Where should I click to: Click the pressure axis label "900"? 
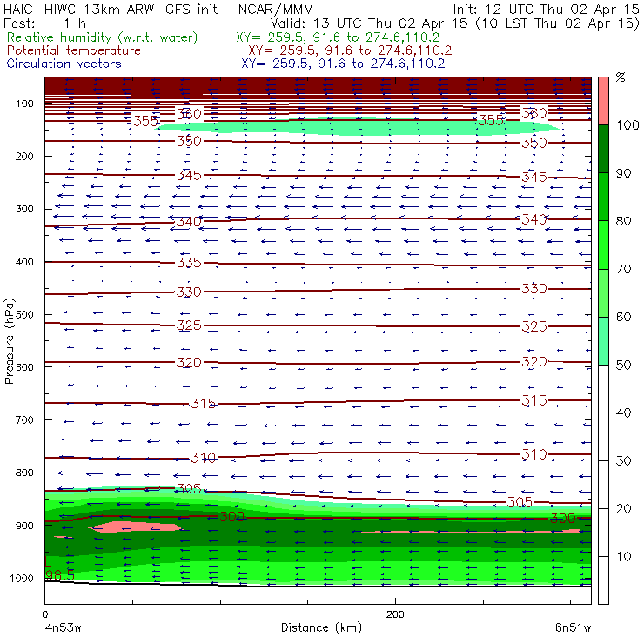[x=24, y=526]
